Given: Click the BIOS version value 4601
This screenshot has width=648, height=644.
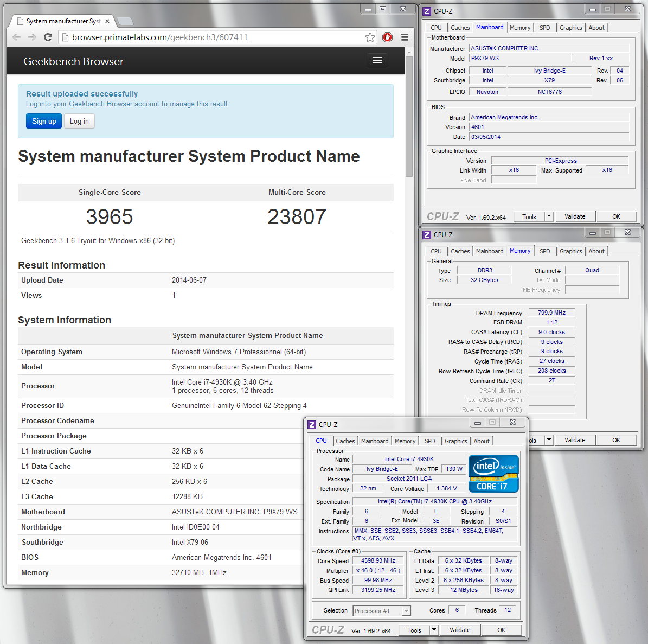Looking at the screenshot, I should (549, 127).
